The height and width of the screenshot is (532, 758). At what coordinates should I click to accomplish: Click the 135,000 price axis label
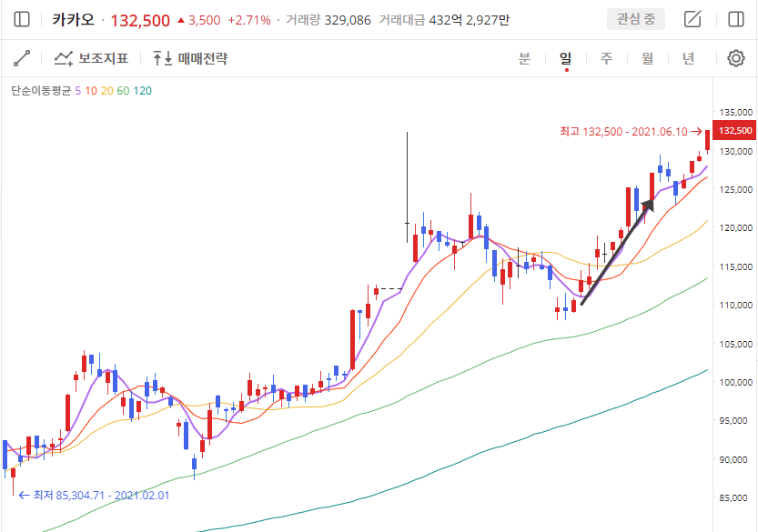tap(735, 112)
